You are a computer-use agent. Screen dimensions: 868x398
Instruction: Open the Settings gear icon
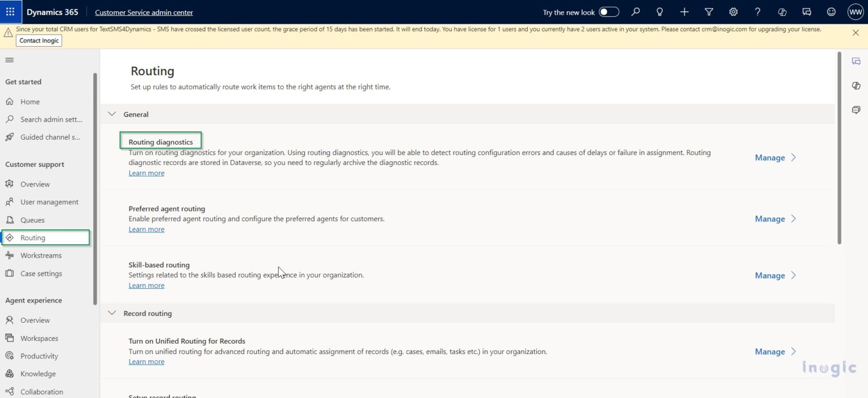point(733,11)
